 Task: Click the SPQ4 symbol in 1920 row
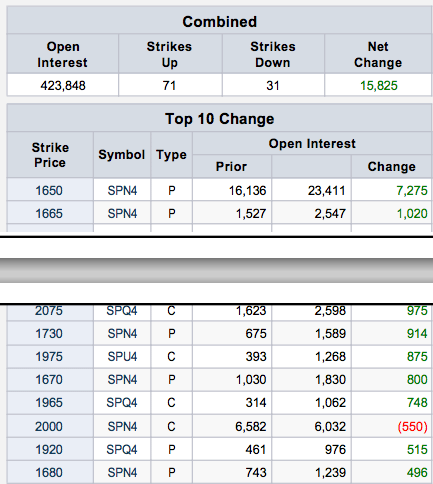click(x=122, y=449)
